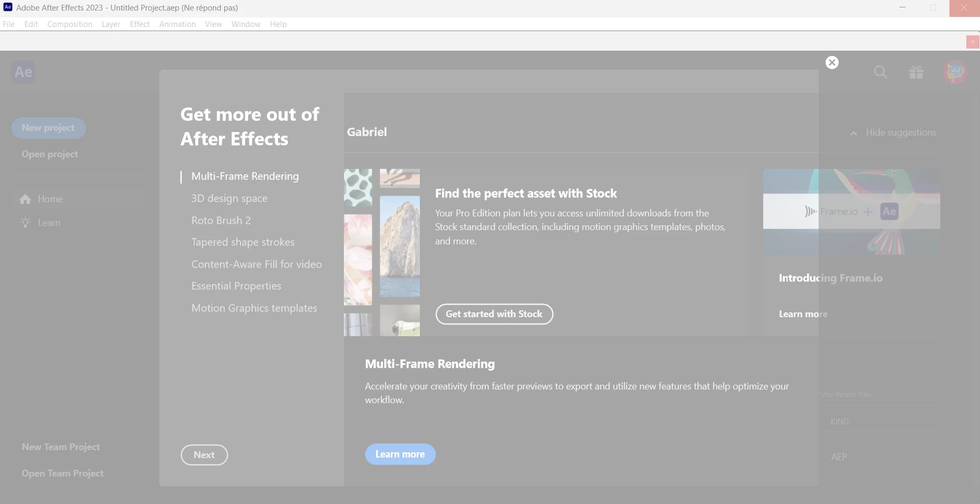Select Content-Aware Fill for video

[256, 264]
